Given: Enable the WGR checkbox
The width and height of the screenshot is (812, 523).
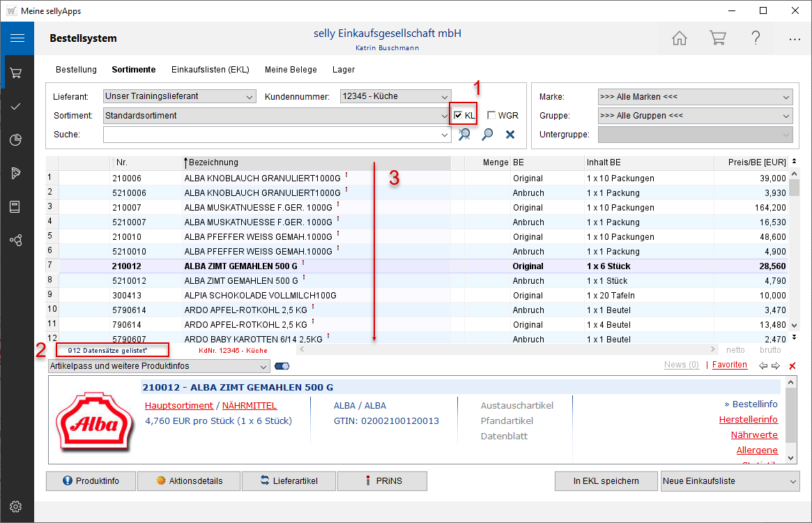Looking at the screenshot, I should click(x=491, y=116).
